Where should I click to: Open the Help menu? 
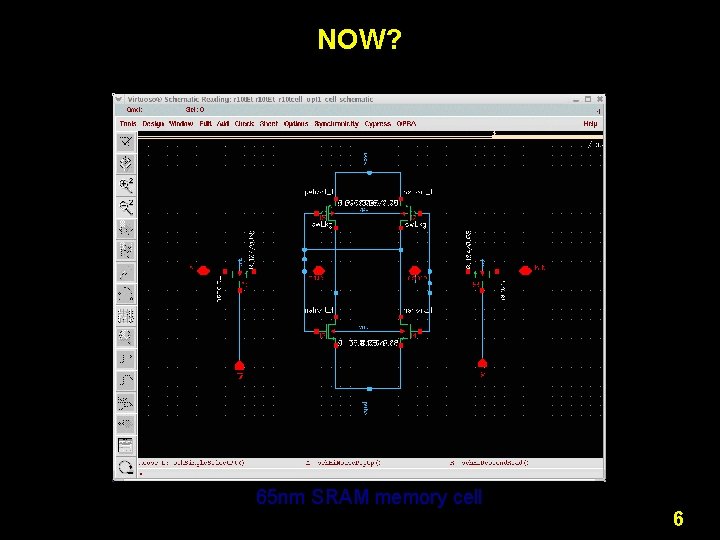point(590,124)
